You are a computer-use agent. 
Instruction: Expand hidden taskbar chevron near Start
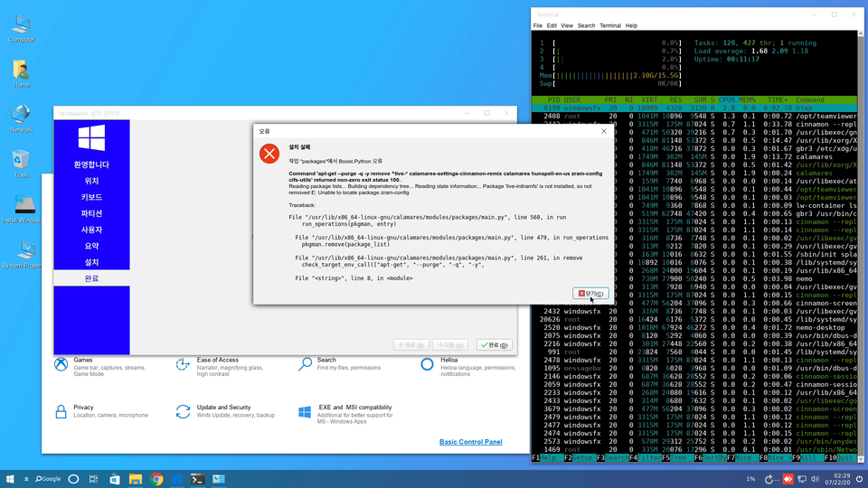point(26,479)
